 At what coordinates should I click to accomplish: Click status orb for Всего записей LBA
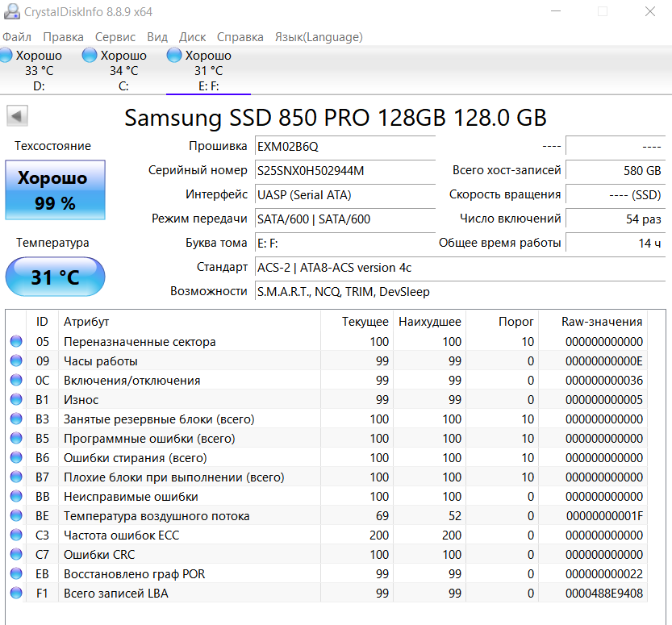tap(16, 594)
